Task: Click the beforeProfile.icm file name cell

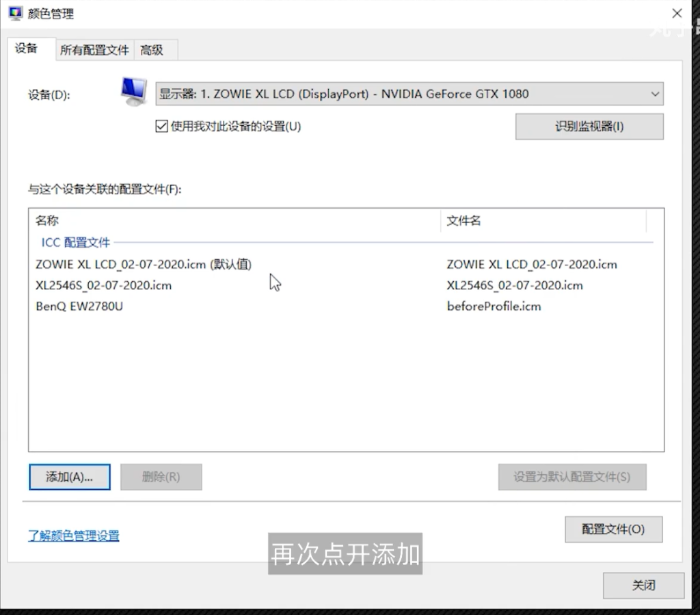Action: pyautogui.click(x=494, y=306)
